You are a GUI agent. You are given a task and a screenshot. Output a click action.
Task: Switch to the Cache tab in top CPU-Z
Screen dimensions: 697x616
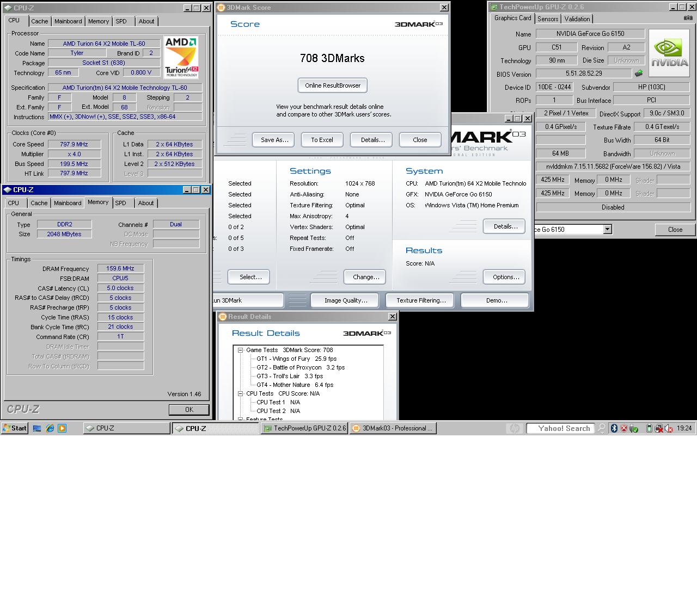coord(39,21)
